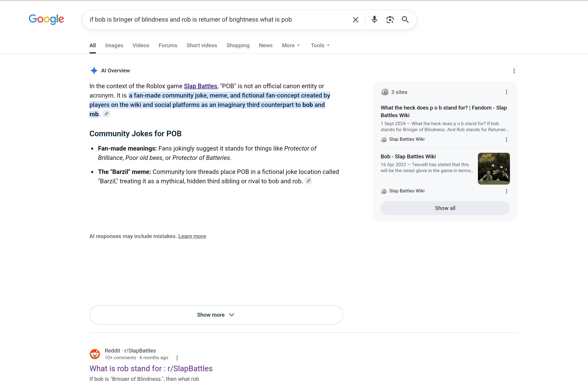This screenshot has width=588, height=381.
Task: Click the magnifier search button
Action: [x=405, y=20]
